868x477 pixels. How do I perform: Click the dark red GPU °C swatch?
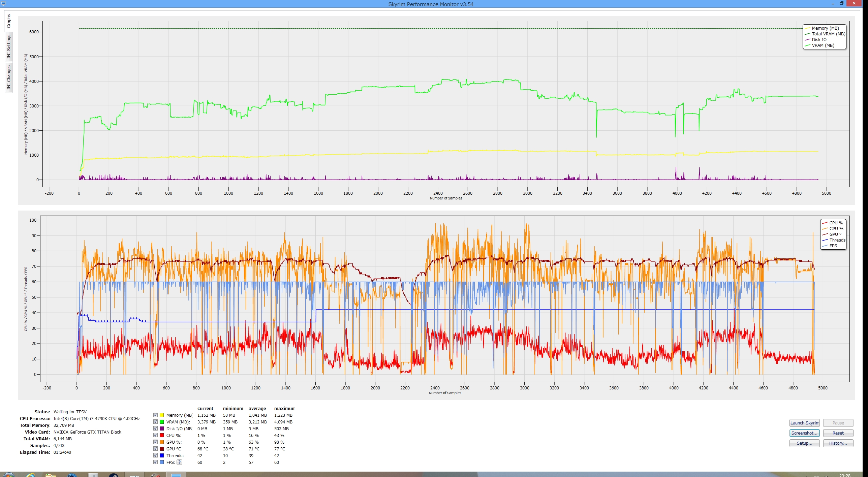click(162, 449)
